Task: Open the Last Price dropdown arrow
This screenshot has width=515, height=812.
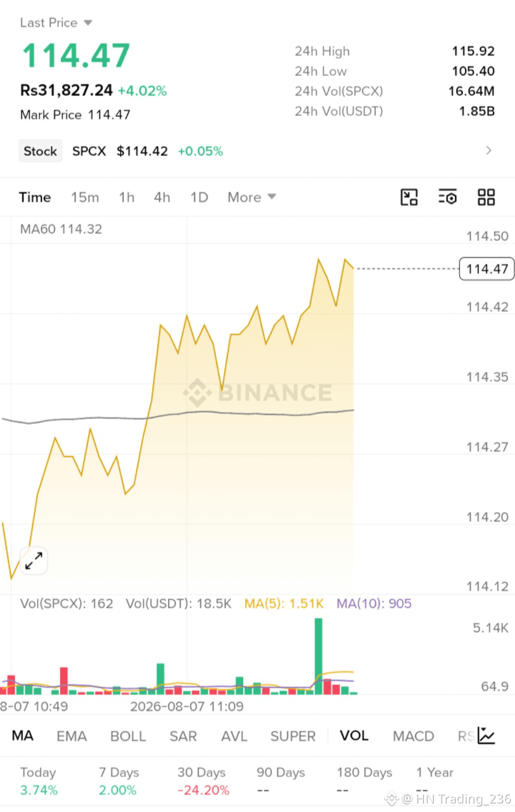Action: [x=88, y=23]
